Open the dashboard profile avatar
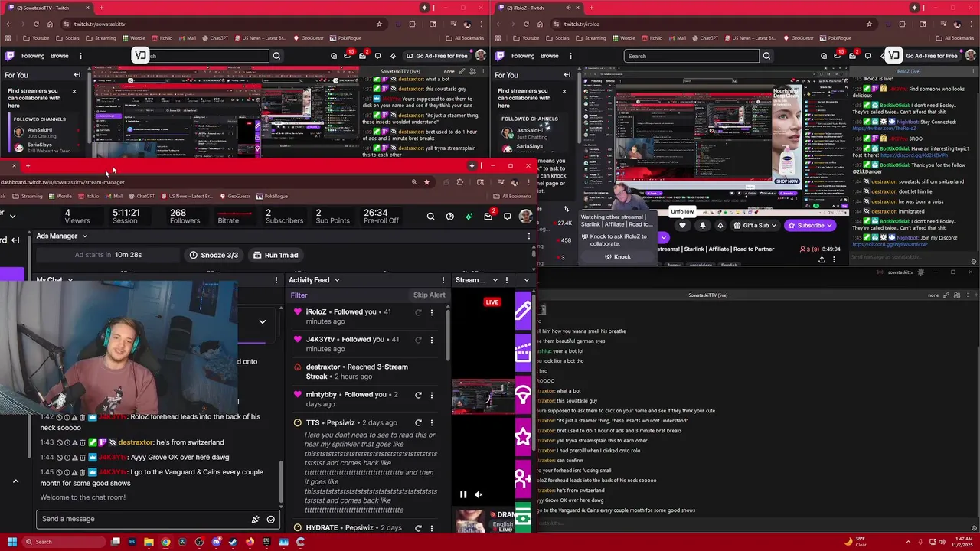980x551 pixels. 525,217
